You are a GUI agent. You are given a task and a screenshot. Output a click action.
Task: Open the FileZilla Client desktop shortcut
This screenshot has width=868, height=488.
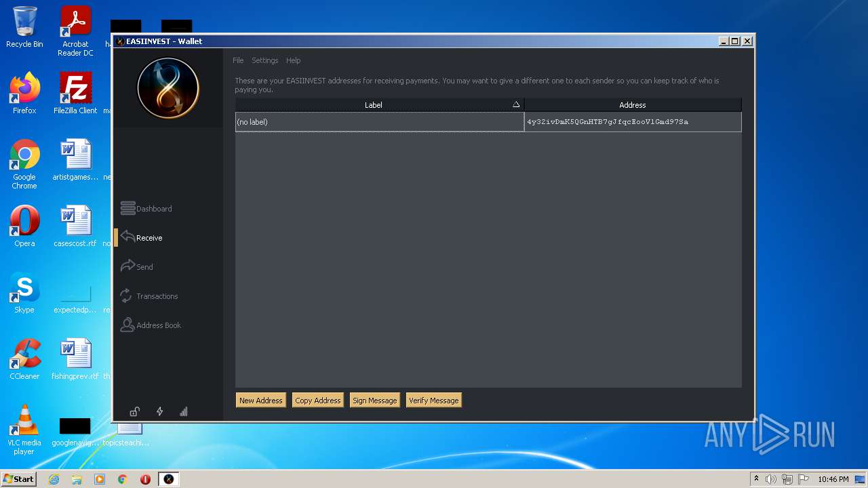pyautogui.click(x=75, y=93)
